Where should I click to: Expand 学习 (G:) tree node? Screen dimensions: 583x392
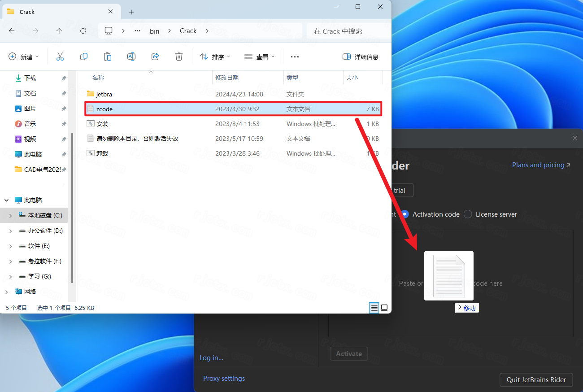pyautogui.click(x=10, y=277)
